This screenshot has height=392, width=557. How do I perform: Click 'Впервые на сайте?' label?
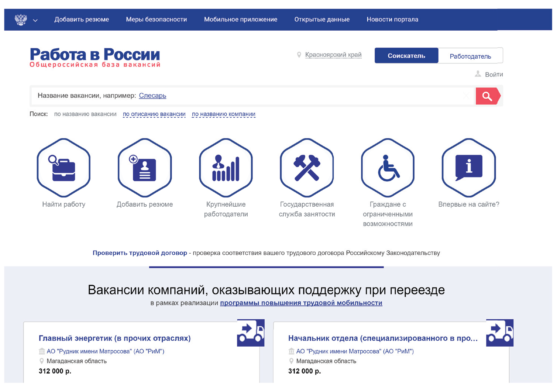click(x=469, y=204)
